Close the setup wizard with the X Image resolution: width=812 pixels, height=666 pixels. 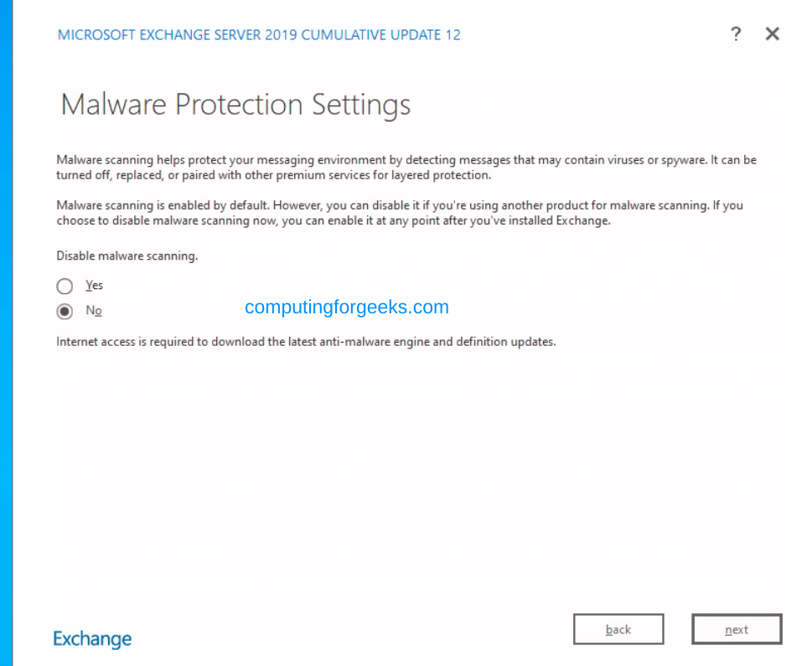(772, 34)
